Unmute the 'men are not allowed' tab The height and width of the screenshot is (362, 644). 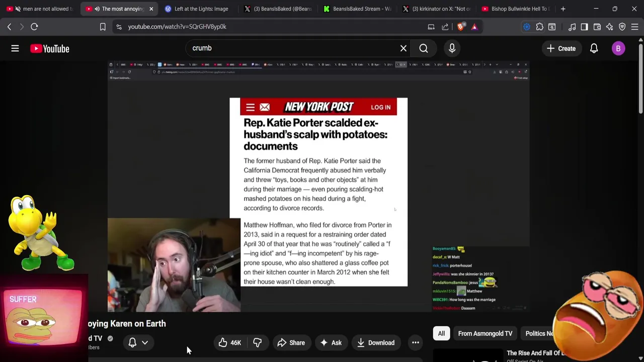pyautogui.click(x=18, y=9)
